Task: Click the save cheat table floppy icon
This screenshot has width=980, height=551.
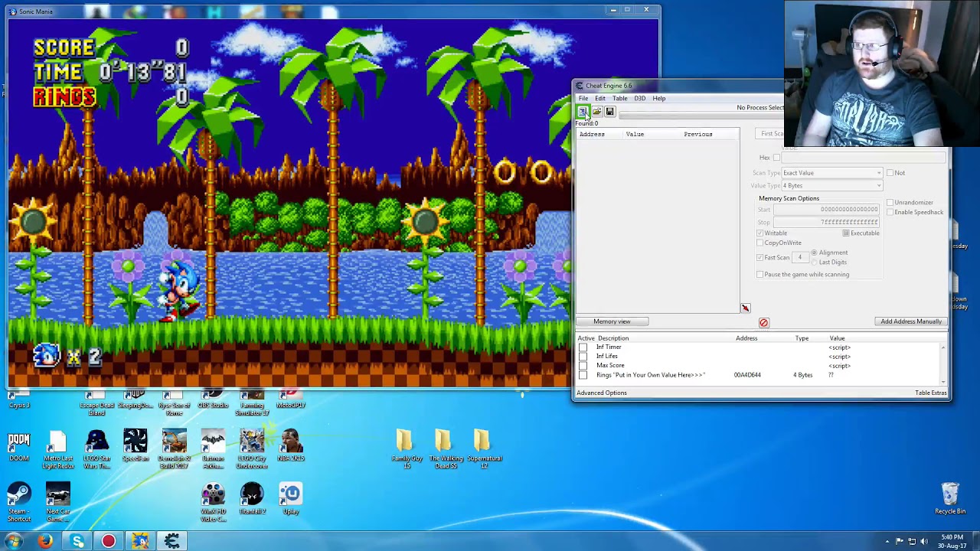Action: click(609, 112)
